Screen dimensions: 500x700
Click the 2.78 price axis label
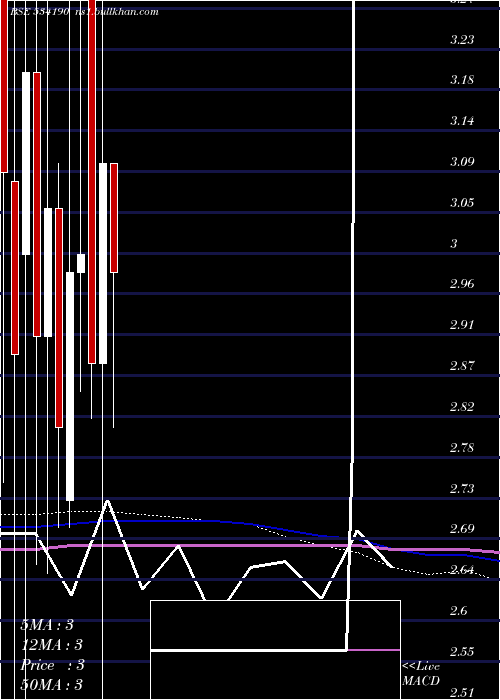pos(462,447)
